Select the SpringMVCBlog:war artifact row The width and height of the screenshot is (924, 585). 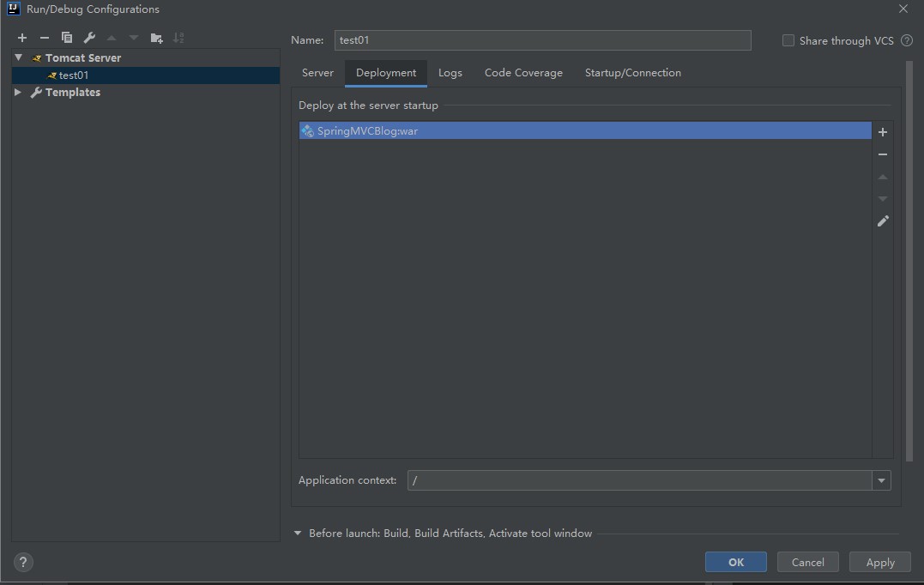point(585,131)
